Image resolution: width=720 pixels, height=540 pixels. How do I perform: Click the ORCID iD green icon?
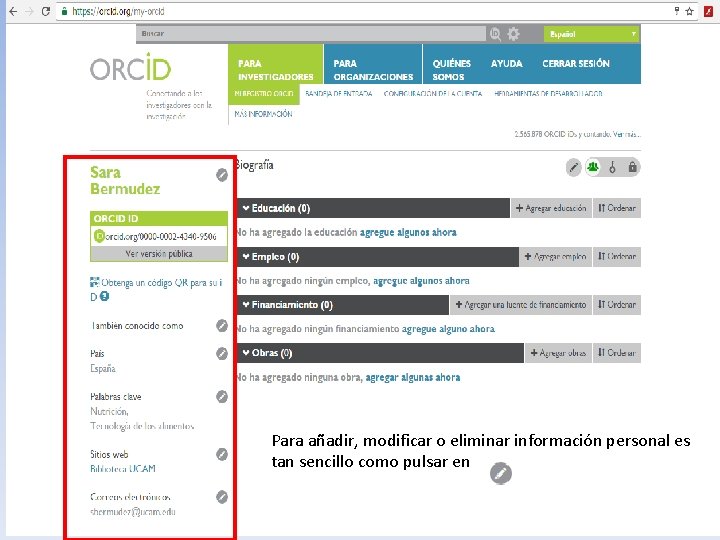click(x=99, y=236)
